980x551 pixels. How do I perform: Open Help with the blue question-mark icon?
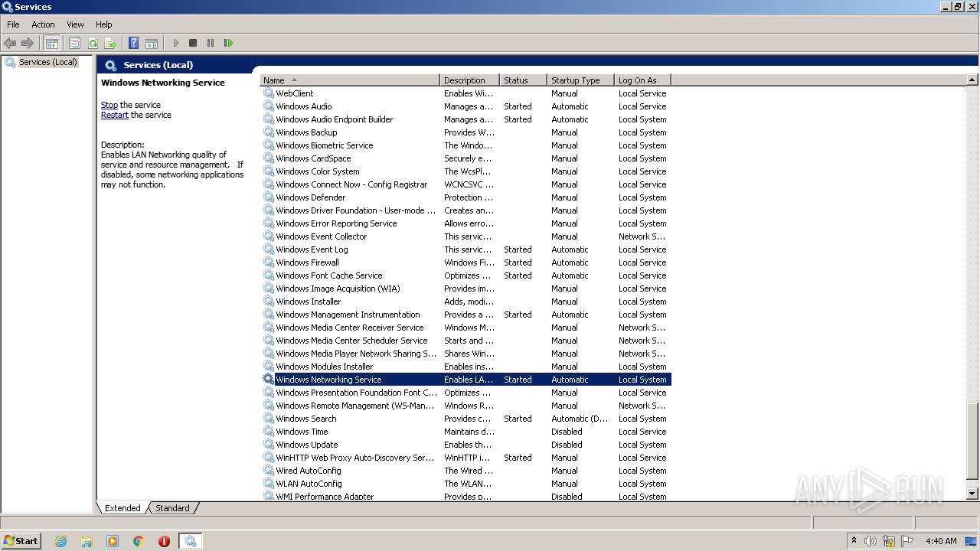point(134,43)
